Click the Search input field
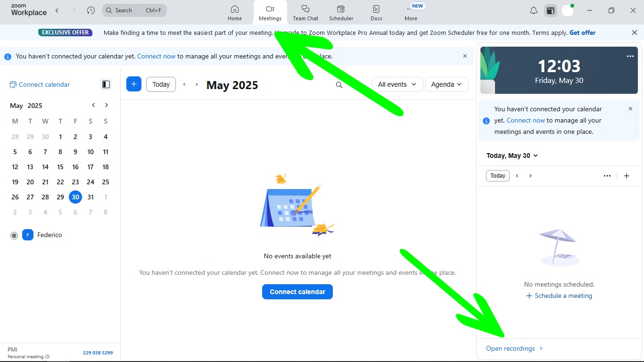 [x=134, y=10]
